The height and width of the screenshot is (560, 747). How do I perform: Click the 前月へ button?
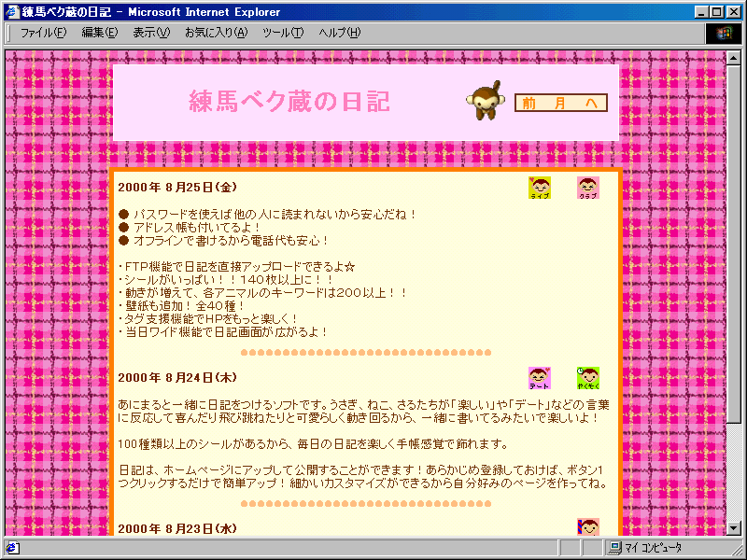tap(561, 103)
